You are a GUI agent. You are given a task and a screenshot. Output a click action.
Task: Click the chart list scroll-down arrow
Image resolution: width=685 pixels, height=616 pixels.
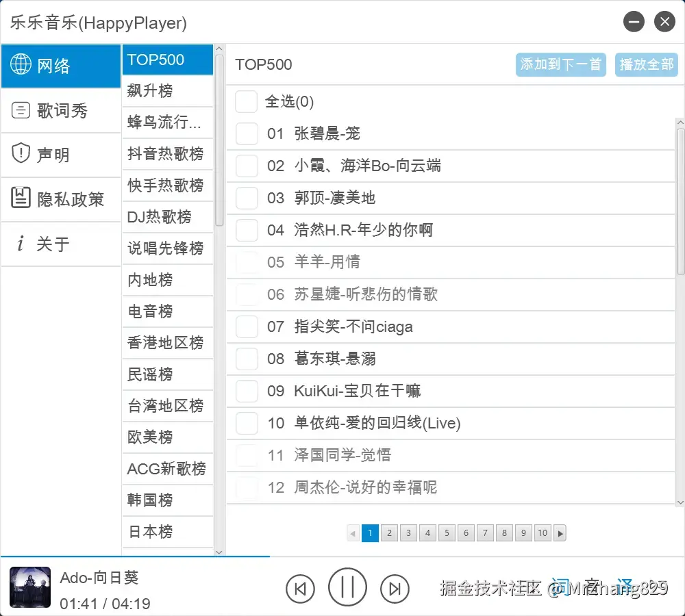[219, 552]
